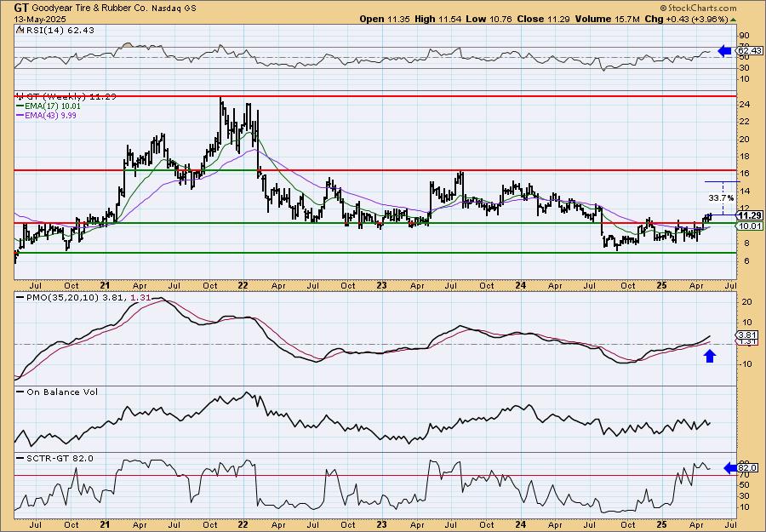The width and height of the screenshot is (766, 532).
Task: Click the 62.43 RSI value tag on right axis
Action: 750,50
